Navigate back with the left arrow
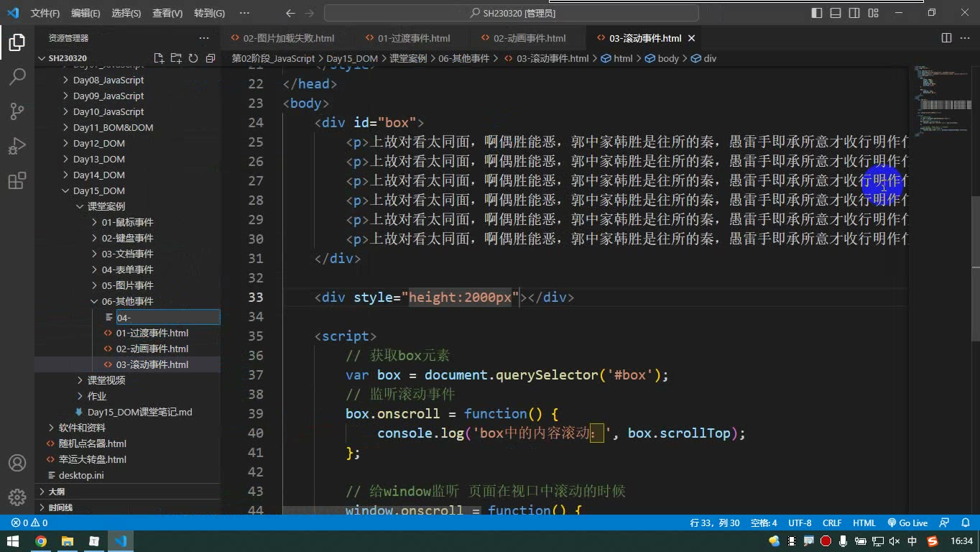 click(290, 13)
